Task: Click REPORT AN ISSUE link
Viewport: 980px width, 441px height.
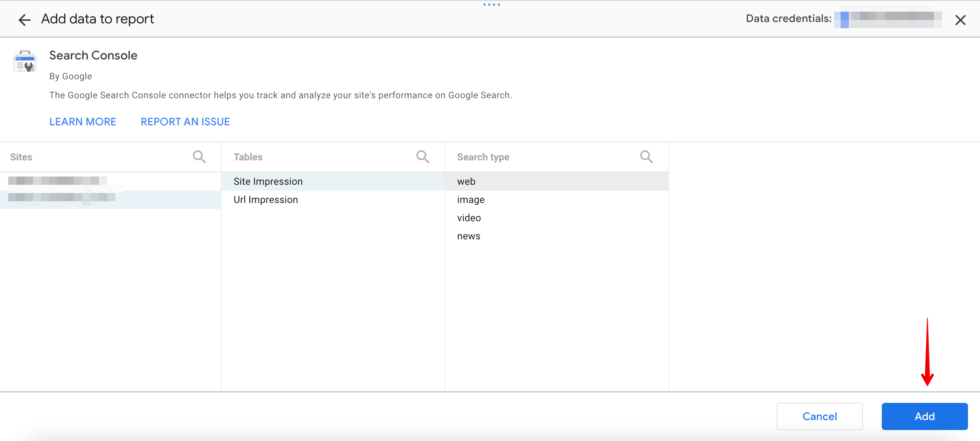Action: tap(185, 122)
